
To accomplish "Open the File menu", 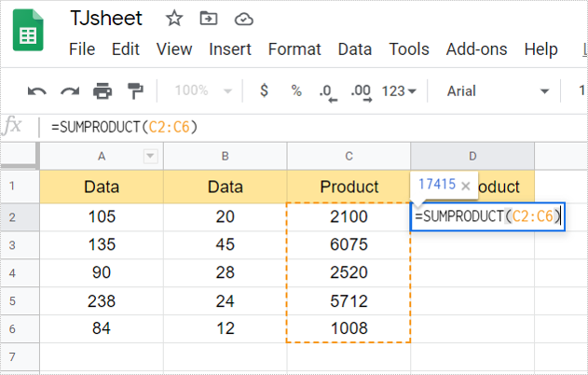I will (82, 49).
